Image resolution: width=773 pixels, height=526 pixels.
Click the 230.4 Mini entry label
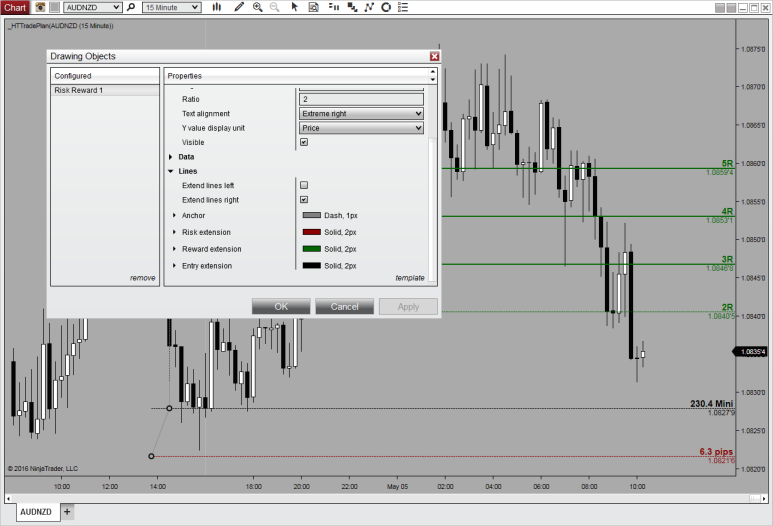pos(711,404)
